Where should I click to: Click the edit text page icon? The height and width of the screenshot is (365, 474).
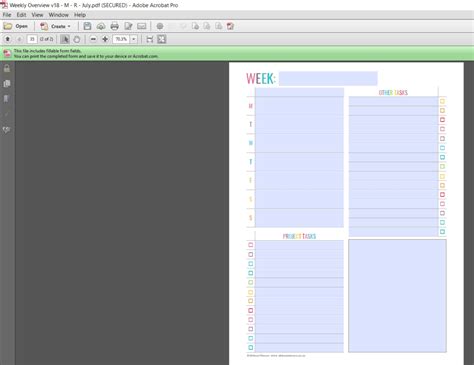128,26
